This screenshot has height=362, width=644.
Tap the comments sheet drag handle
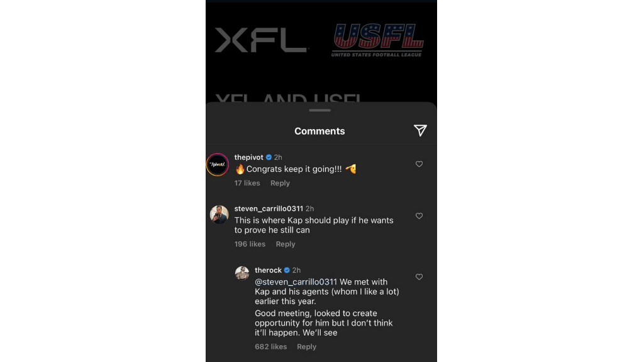point(319,110)
